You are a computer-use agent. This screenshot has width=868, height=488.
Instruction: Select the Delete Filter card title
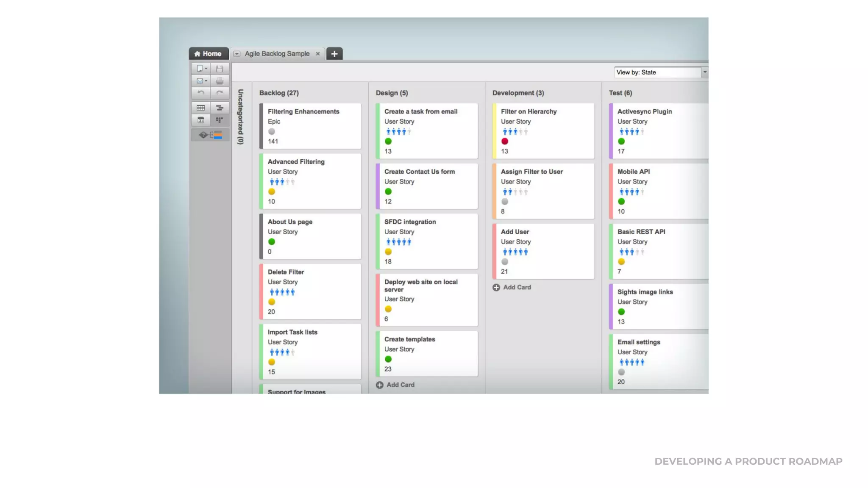[286, 272]
